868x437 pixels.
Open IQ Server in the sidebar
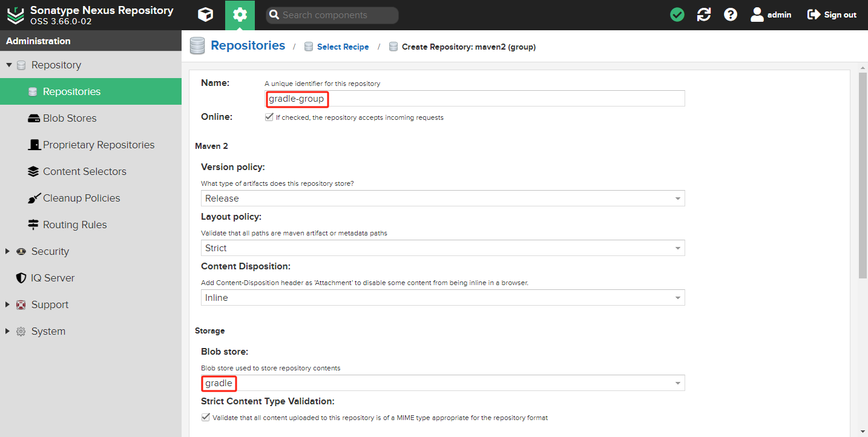point(53,278)
